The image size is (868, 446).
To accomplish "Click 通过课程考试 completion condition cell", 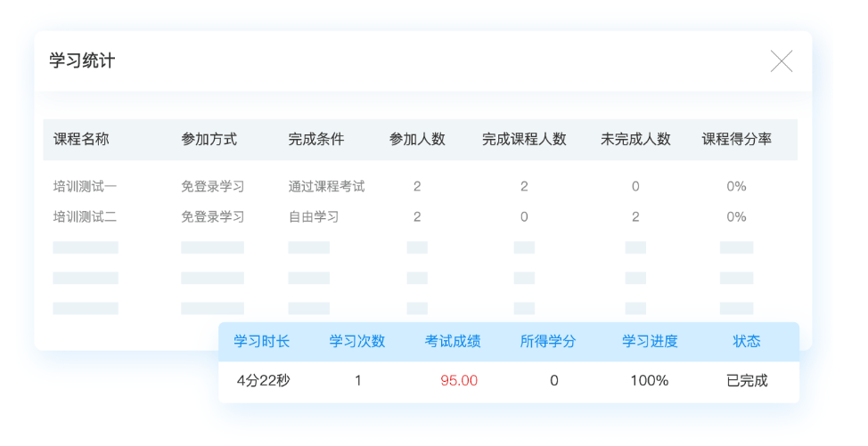I will coord(326,186).
